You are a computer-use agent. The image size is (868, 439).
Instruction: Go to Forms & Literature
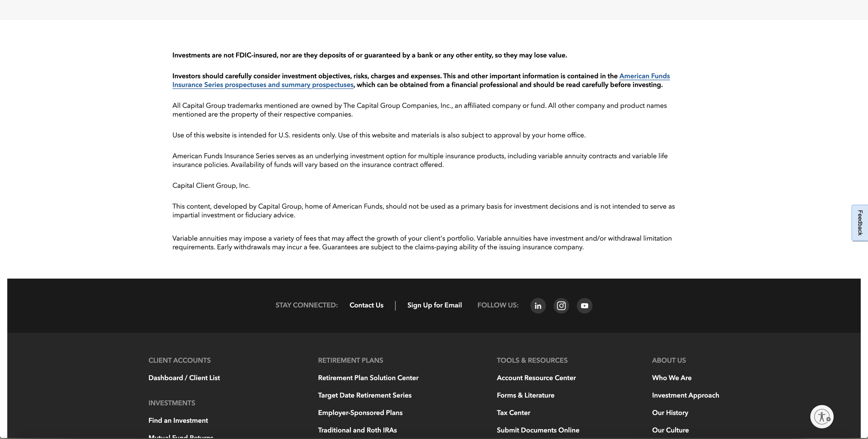tap(525, 395)
